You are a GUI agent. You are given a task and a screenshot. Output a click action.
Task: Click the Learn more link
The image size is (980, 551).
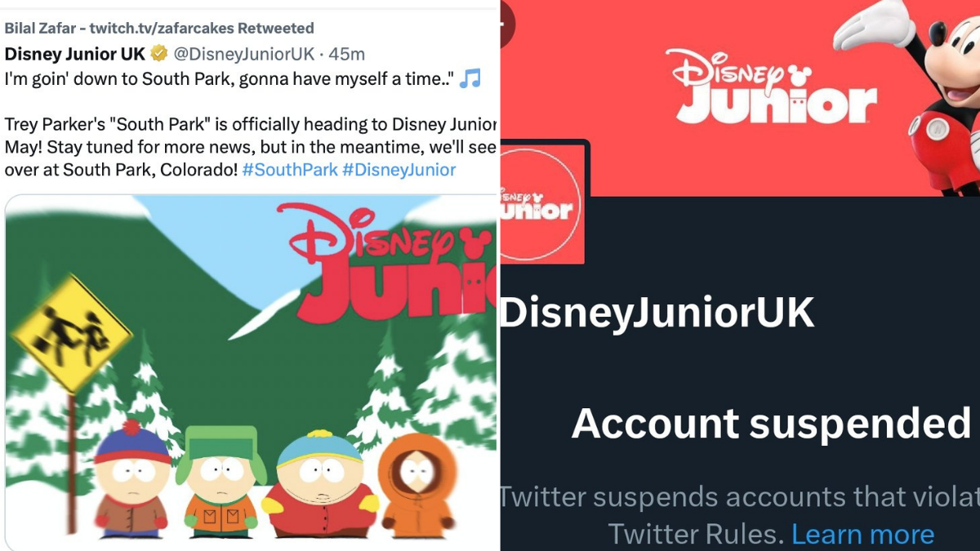pos(862,534)
